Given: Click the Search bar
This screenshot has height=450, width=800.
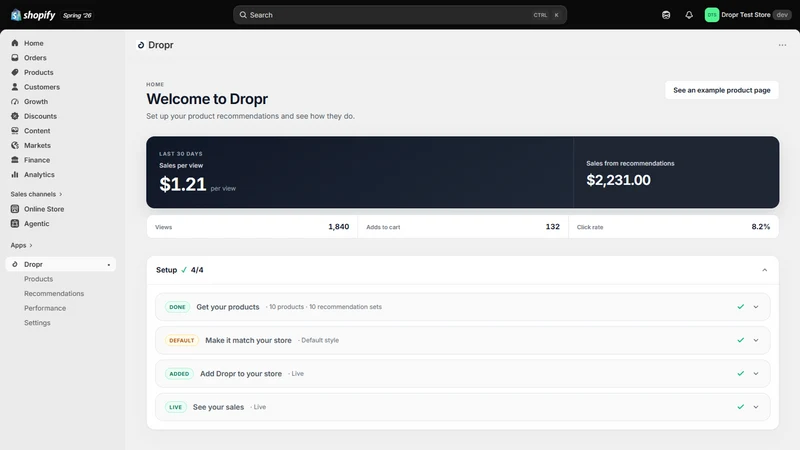Looking at the screenshot, I should tap(399, 15).
